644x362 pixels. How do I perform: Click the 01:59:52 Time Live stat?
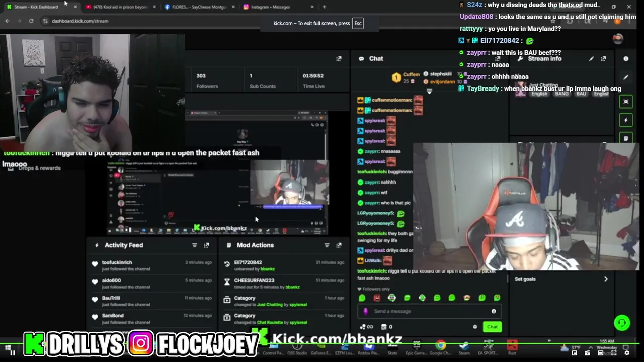pos(313,81)
